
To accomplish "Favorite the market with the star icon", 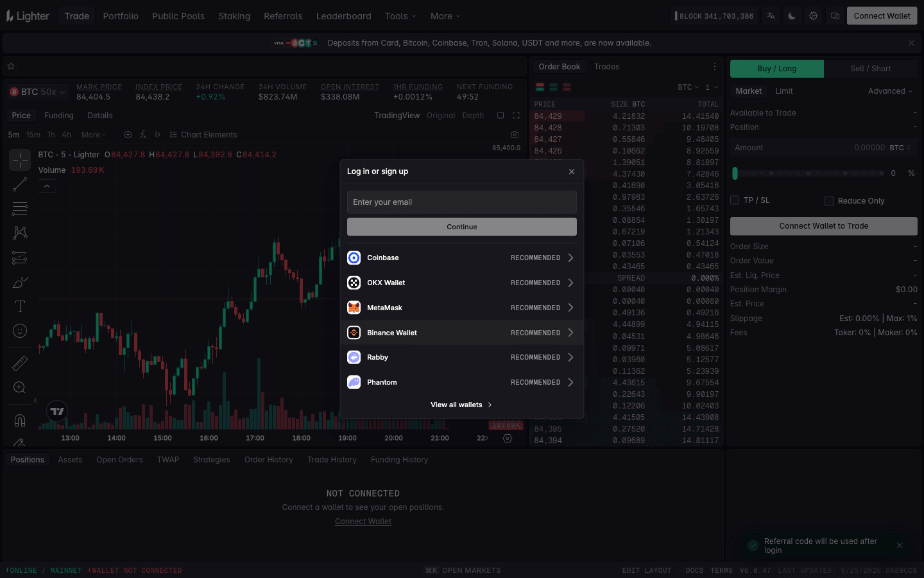I will pyautogui.click(x=11, y=66).
